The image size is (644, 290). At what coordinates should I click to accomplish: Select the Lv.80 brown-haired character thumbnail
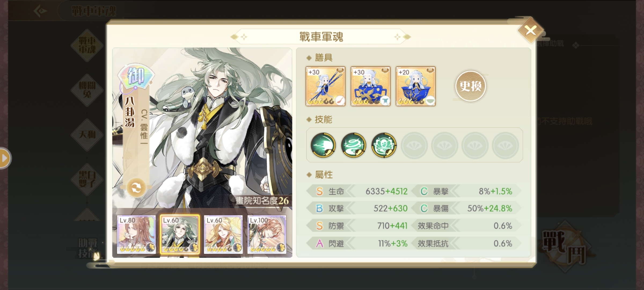tap(136, 234)
